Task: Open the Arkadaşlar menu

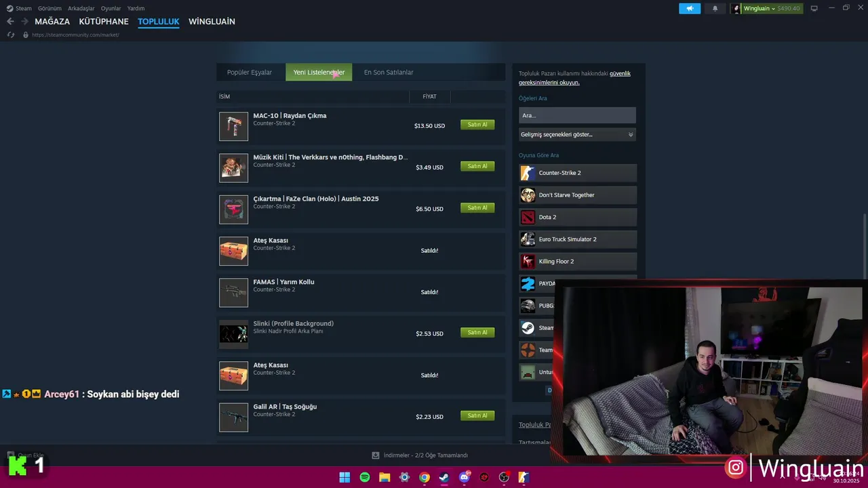Action: click(81, 8)
